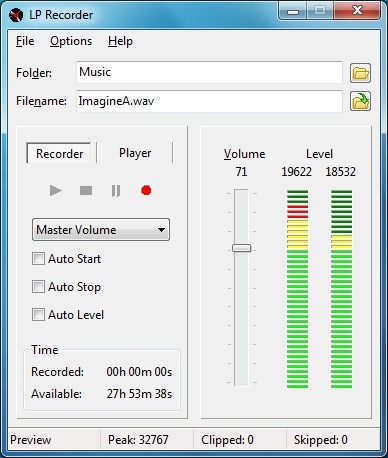This screenshot has height=458, width=388.
Task: Enable the Auto Start checkbox
Action: 38,259
